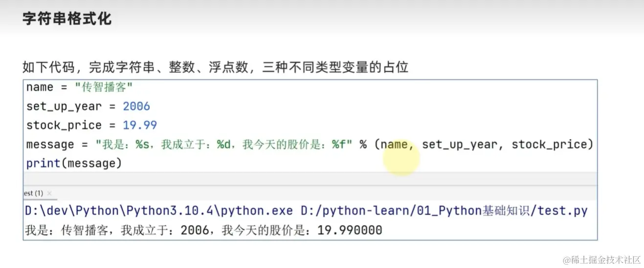This screenshot has height=268, width=644.
Task: Click the python.exe path in console output
Action: pos(158,211)
